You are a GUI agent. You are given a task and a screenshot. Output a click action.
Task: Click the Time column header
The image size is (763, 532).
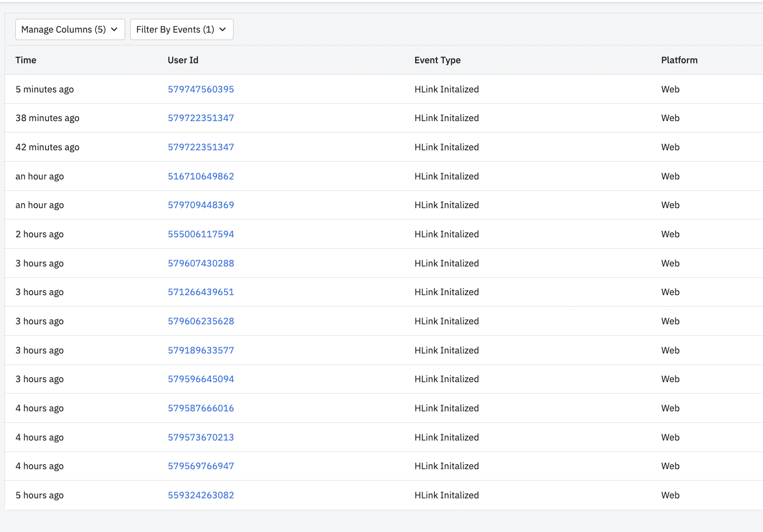pyautogui.click(x=26, y=60)
